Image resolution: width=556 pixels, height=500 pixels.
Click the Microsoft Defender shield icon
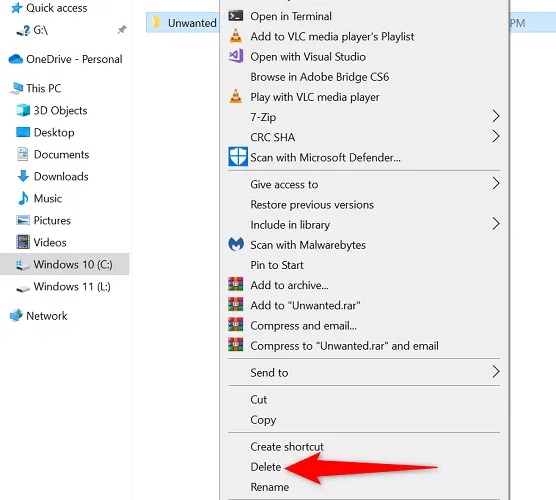(x=238, y=157)
